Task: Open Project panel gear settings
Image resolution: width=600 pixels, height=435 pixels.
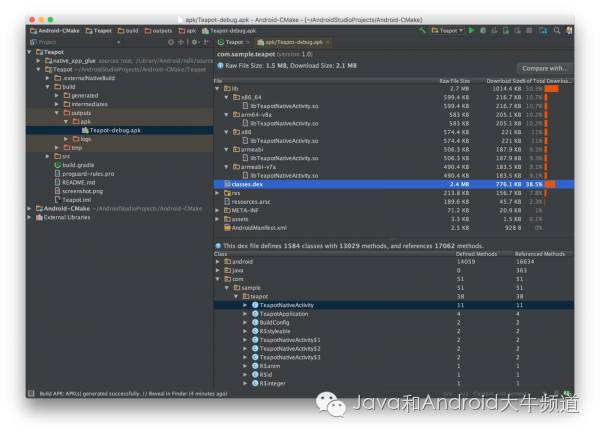Action: [x=194, y=42]
